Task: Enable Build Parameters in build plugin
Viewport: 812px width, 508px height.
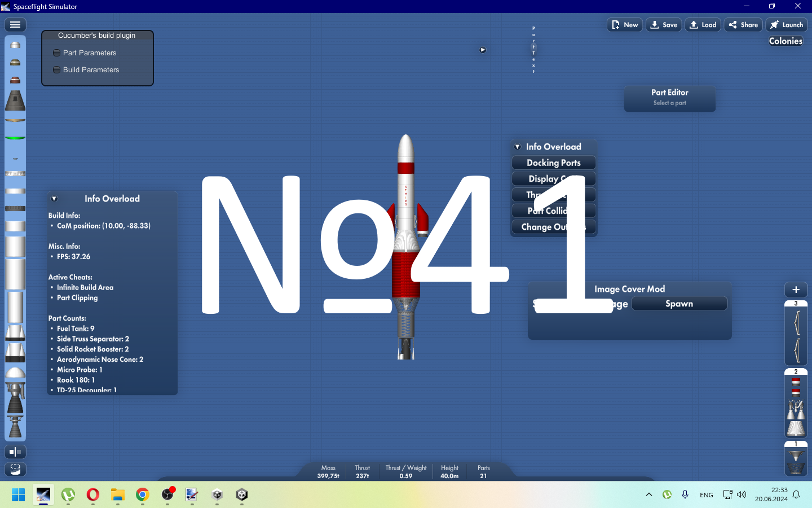Action: (x=86, y=69)
